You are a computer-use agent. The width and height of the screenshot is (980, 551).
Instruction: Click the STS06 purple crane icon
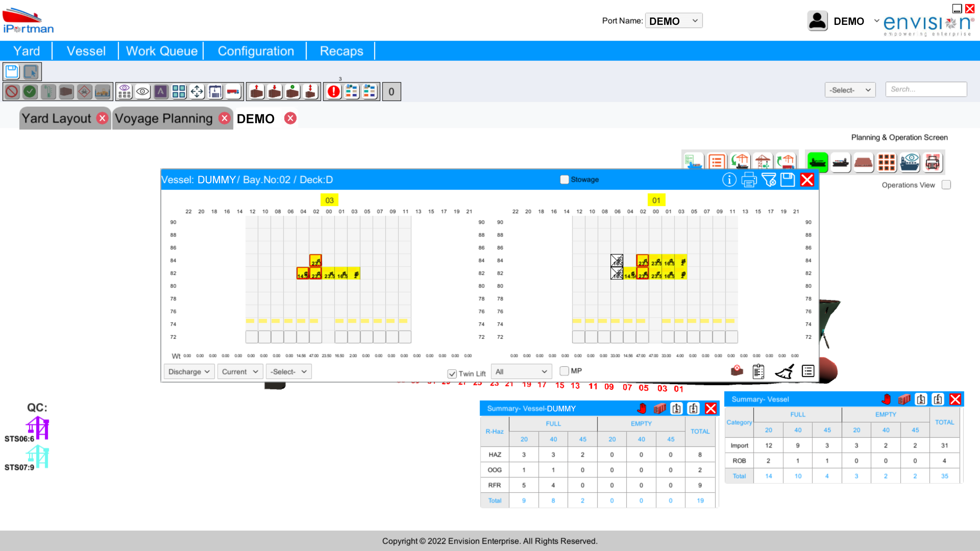(38, 427)
